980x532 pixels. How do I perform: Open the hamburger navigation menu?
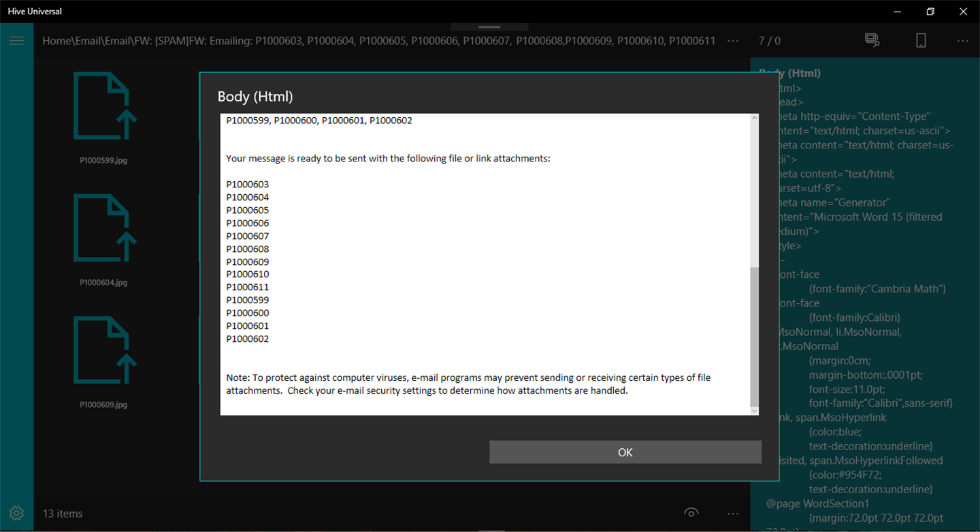tap(16, 41)
